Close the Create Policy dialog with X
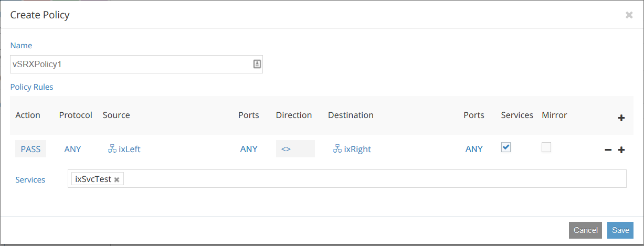This screenshot has height=246, width=644. coord(629,15)
